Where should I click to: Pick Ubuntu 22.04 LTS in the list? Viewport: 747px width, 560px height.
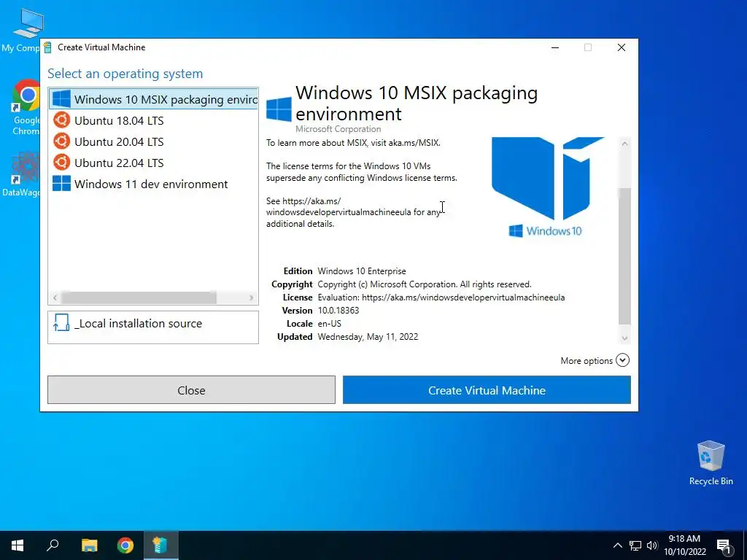point(153,163)
